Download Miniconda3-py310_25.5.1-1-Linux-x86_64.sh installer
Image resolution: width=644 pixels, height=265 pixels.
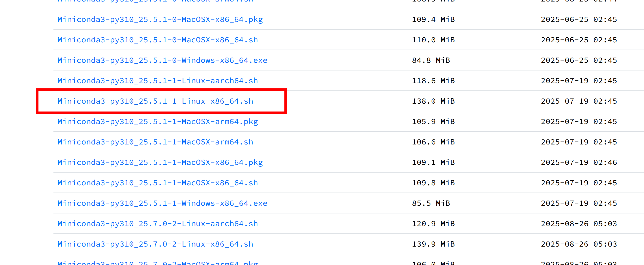point(155,101)
